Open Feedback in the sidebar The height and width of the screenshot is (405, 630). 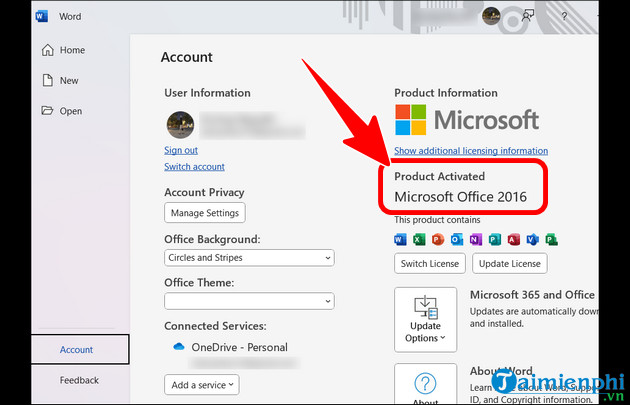click(x=79, y=380)
